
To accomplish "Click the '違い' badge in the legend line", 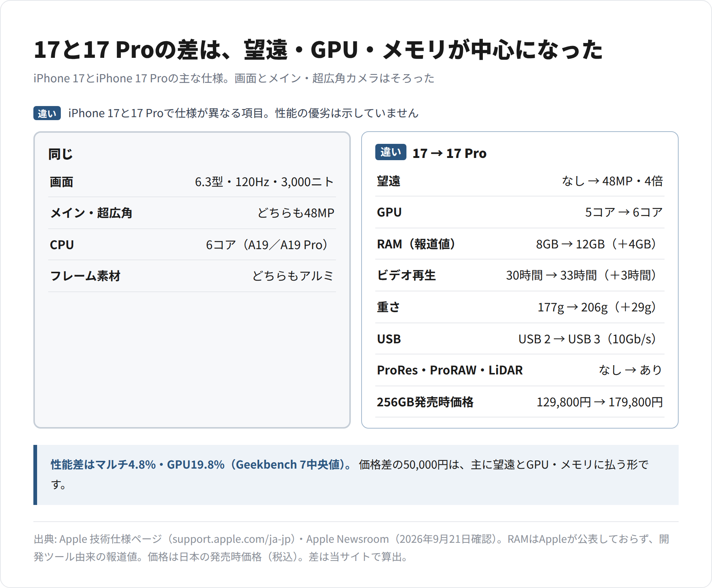I will [47, 113].
